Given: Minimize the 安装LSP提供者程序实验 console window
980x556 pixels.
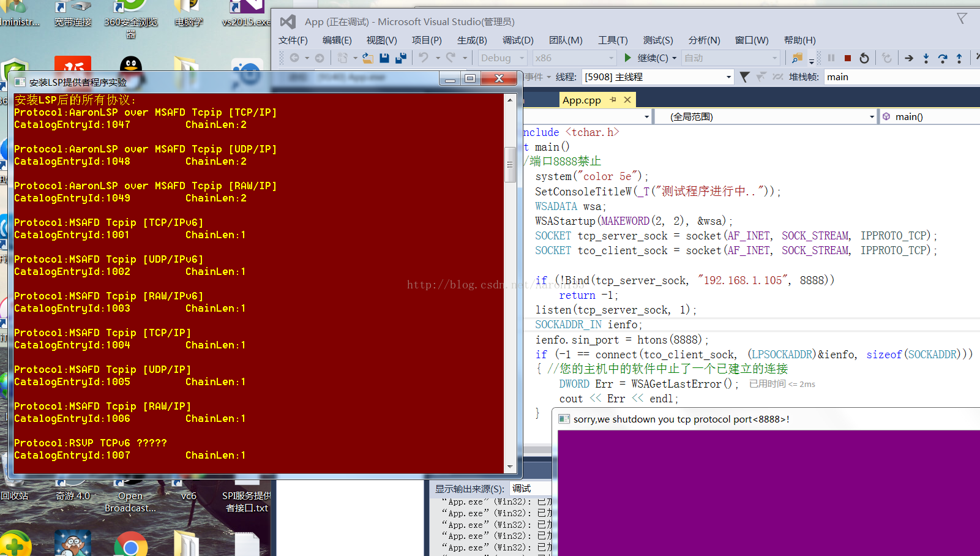Looking at the screenshot, I should [x=450, y=78].
